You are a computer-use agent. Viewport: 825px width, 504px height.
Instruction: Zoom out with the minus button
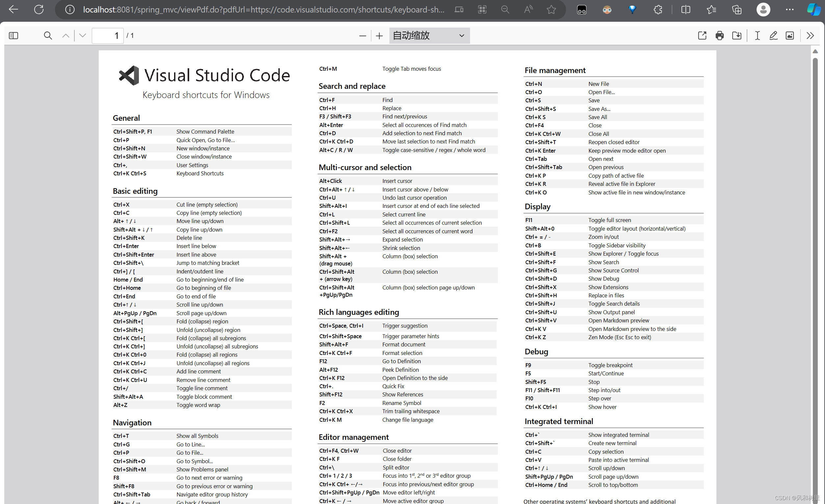[x=362, y=36]
